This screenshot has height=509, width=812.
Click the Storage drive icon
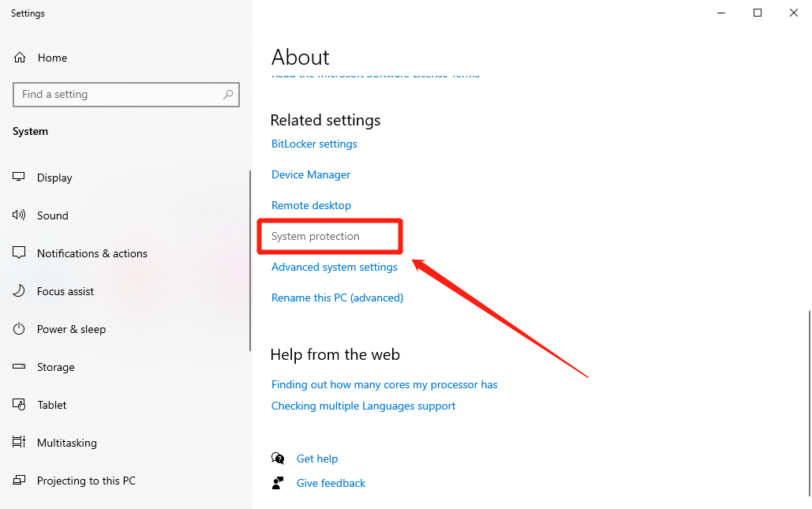click(x=20, y=367)
